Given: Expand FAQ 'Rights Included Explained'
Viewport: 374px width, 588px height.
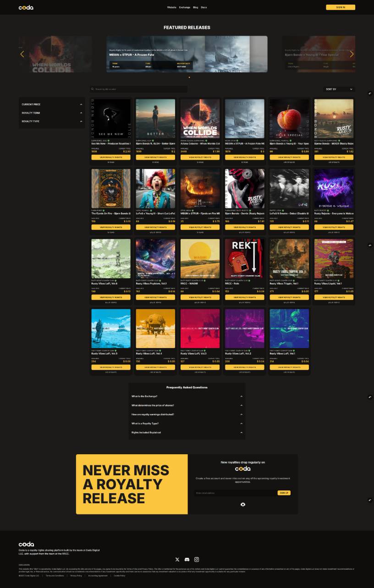Looking at the screenshot, I should pyautogui.click(x=187, y=432).
